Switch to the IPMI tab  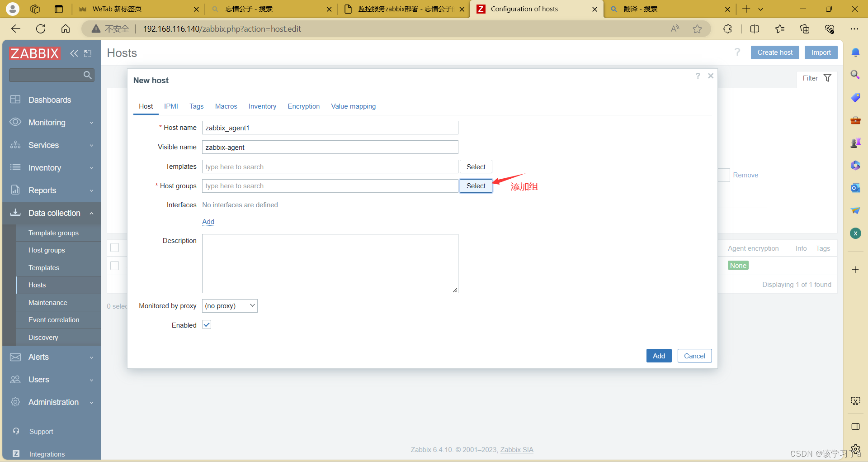[x=171, y=106]
